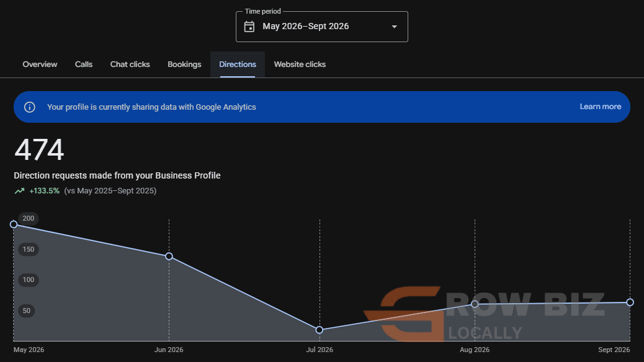The height and width of the screenshot is (362, 644).
Task: Click the 50 y-axis label
Action: pos(27,311)
